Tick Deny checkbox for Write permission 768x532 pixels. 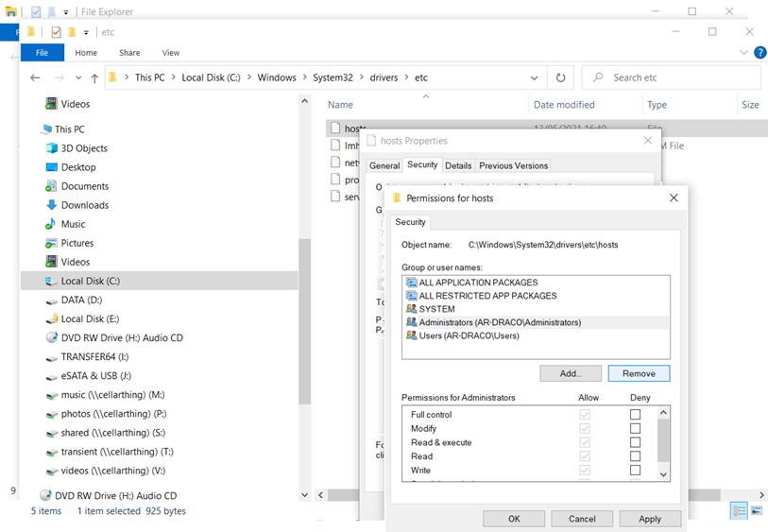point(635,471)
